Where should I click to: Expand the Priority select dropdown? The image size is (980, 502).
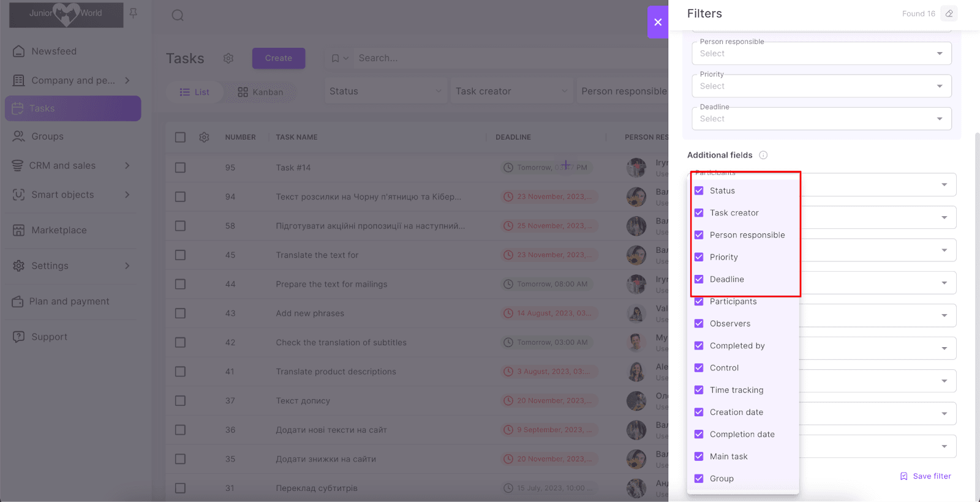[821, 86]
